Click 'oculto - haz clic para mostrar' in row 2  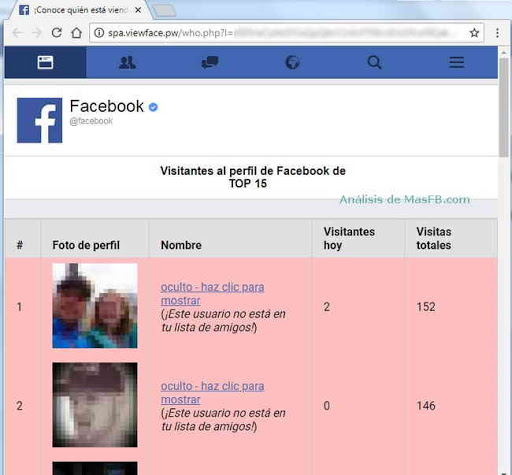tap(212, 393)
